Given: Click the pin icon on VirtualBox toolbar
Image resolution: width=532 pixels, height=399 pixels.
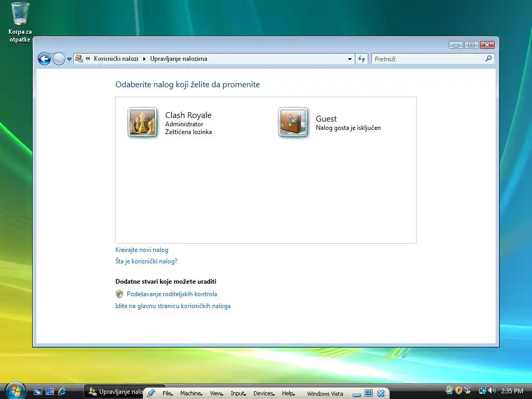Looking at the screenshot, I should pos(151,393).
